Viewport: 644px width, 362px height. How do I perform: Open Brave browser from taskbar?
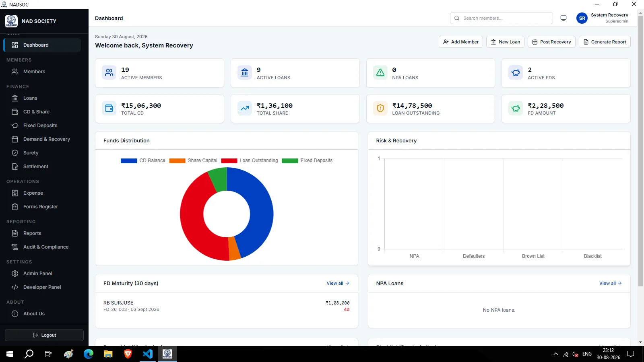point(128,354)
